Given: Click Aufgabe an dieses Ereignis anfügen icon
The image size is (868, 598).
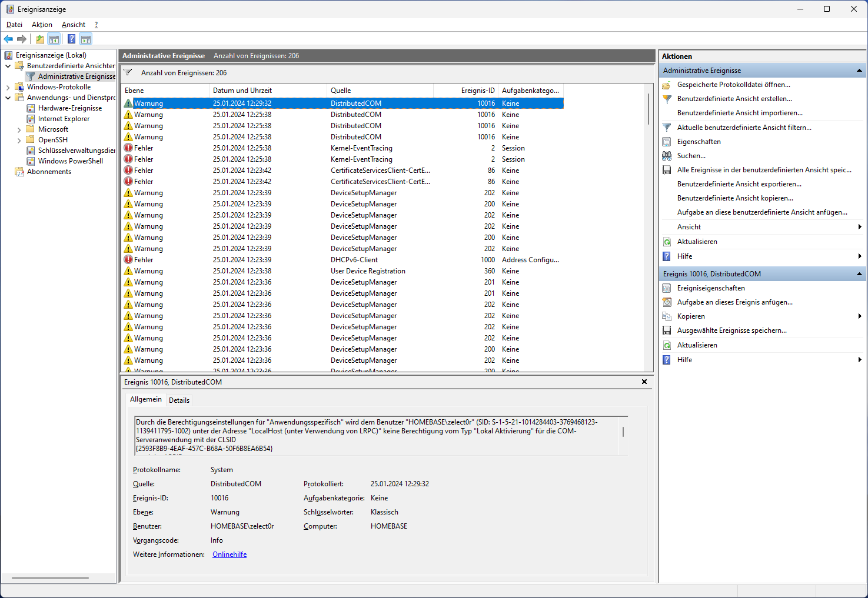Looking at the screenshot, I should pos(667,302).
